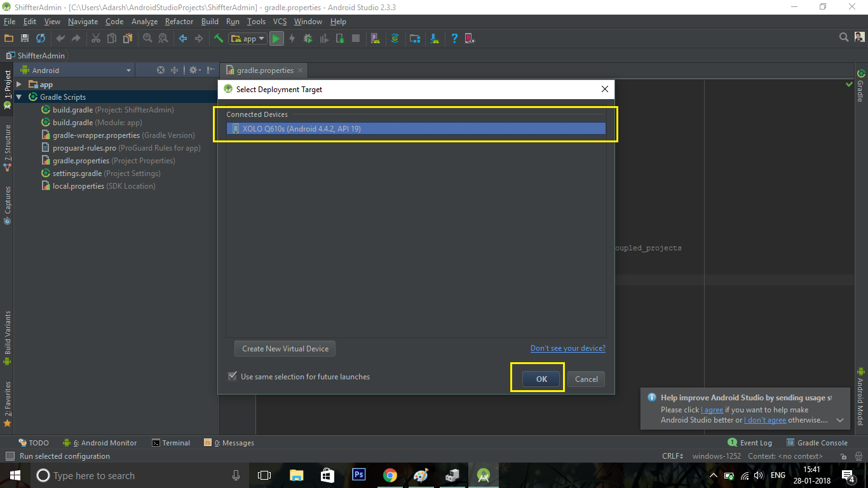Click the Make Project hammer icon
The image size is (868, 488).
(x=219, y=39)
